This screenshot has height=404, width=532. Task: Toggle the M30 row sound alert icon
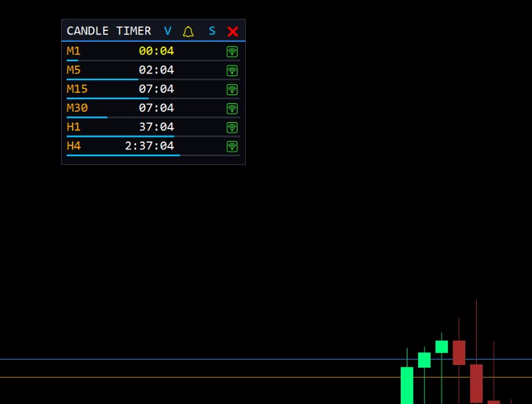232,108
